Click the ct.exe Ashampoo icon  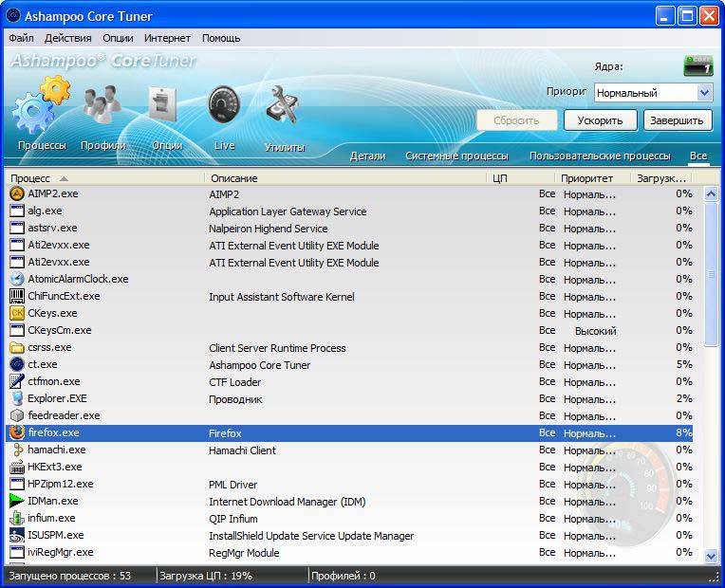click(x=17, y=364)
